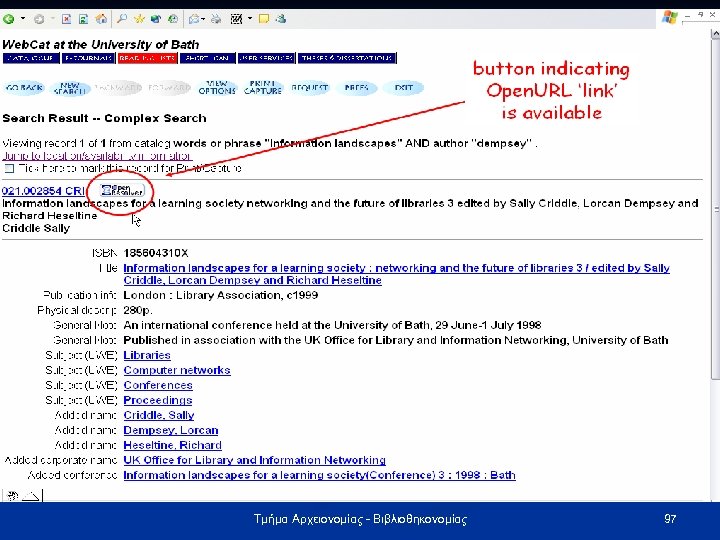Click the Prefs oval button
This screenshot has height=540, width=720.
click(356, 88)
